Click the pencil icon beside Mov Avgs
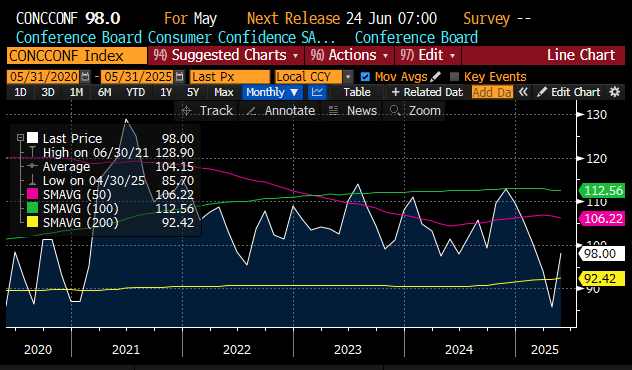The width and height of the screenshot is (632, 370). click(436, 77)
